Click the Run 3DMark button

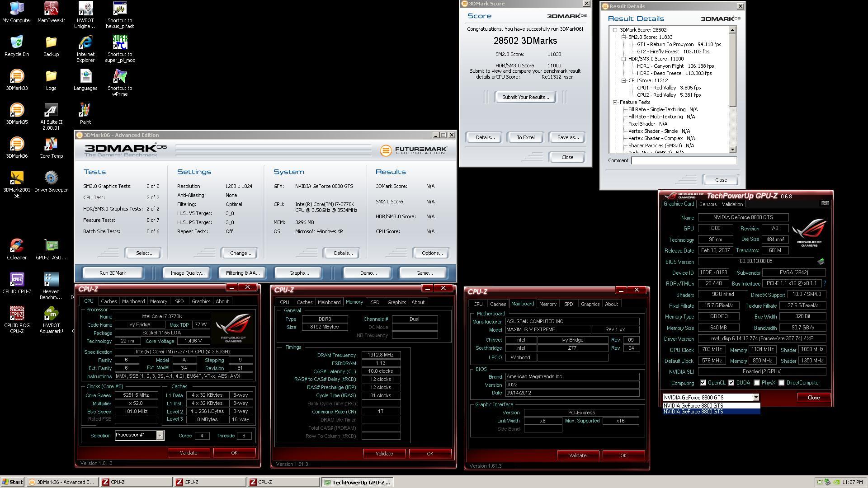(113, 273)
